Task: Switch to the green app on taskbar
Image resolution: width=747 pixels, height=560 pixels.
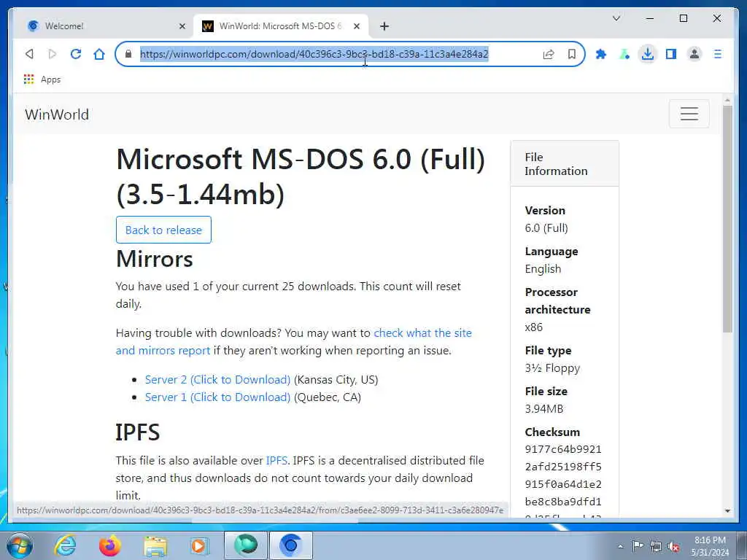Action: click(246, 545)
